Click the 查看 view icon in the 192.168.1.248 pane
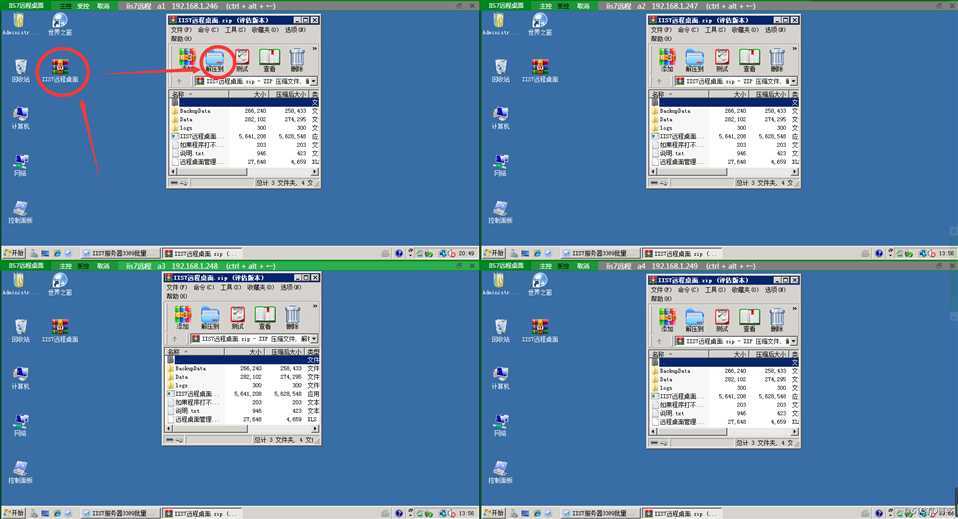 (x=265, y=318)
